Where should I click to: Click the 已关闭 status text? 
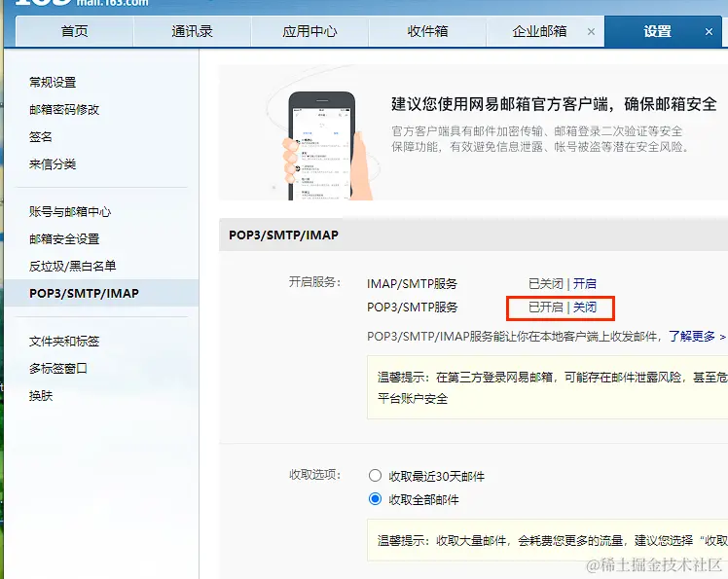click(x=546, y=283)
